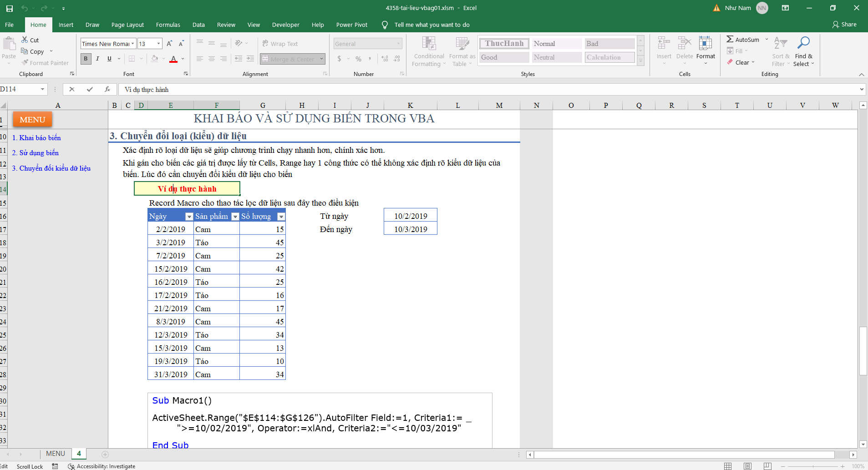Click the Insert Function fx icon
The width and height of the screenshot is (868, 470).
pyautogui.click(x=107, y=90)
